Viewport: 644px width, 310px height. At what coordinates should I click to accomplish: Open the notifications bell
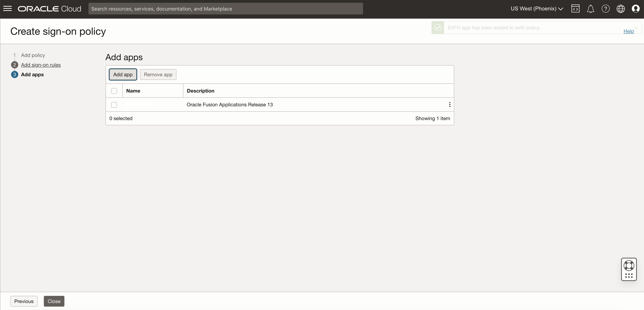tap(590, 9)
